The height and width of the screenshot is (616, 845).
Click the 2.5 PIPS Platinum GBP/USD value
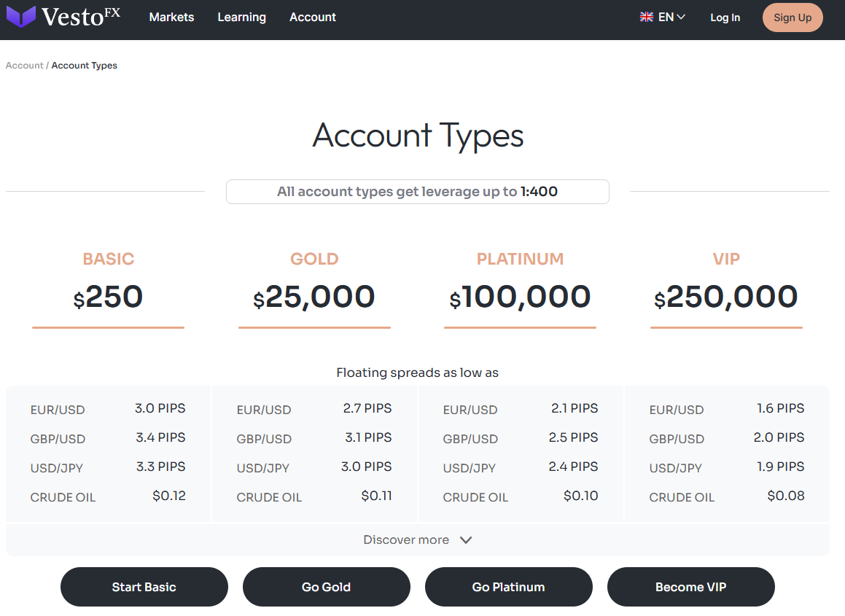click(573, 437)
